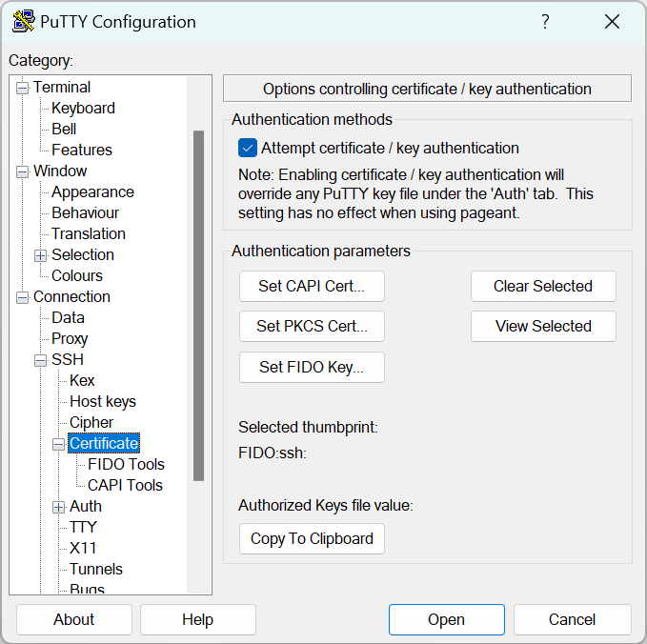This screenshot has width=647, height=644.
Task: Collapse the Connection tree node
Action: tap(22, 297)
